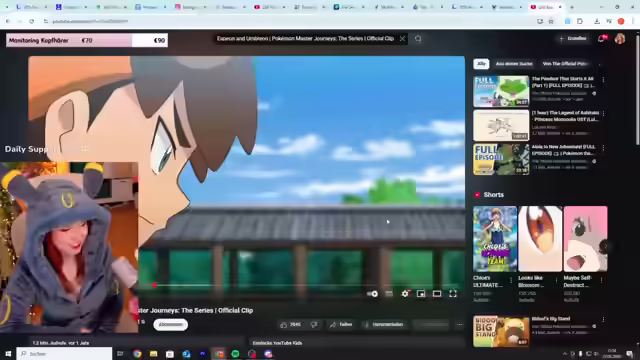Screen dimensions: 640x360
Task: Click the Monitoring Kopfhörer donation goal bar
Action: pyautogui.click(x=87, y=40)
